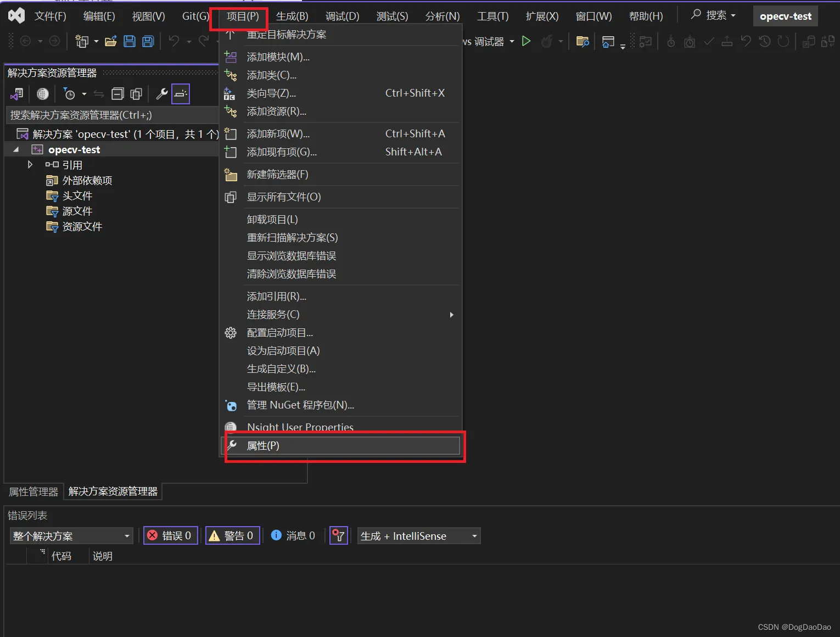Open the 帮助(H) menu
This screenshot has height=637, width=840.
coord(646,16)
